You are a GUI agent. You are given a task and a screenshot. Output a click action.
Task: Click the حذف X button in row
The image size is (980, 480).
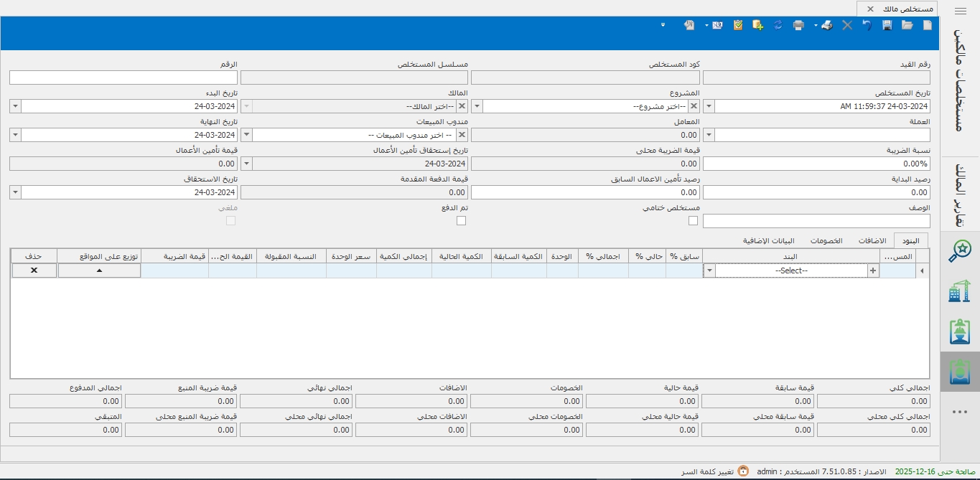click(x=34, y=270)
